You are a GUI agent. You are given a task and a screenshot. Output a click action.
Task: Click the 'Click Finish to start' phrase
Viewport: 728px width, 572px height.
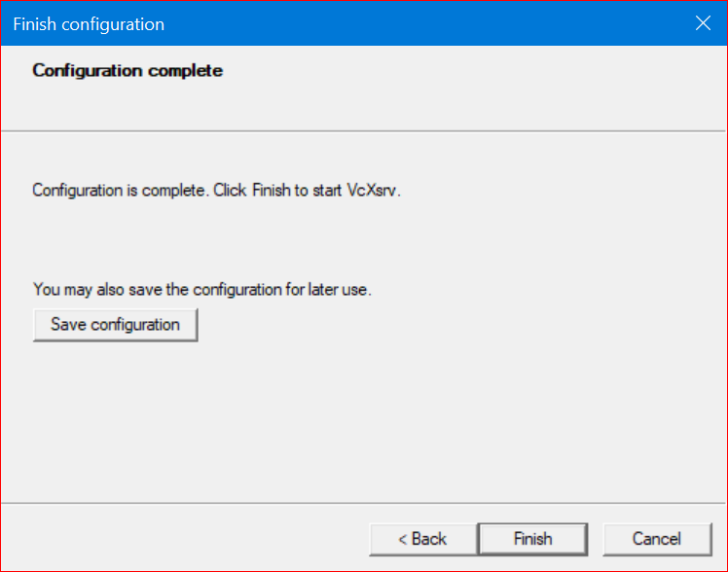pos(277,191)
